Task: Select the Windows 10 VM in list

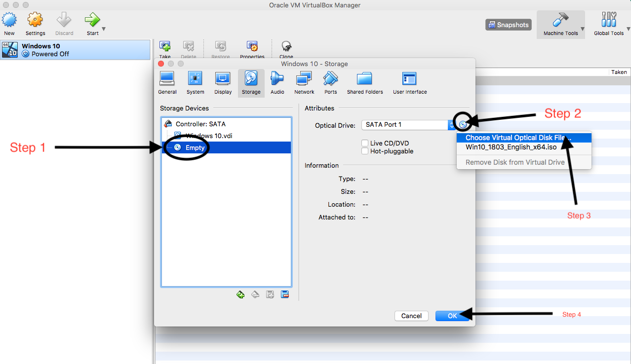Action: click(x=75, y=49)
